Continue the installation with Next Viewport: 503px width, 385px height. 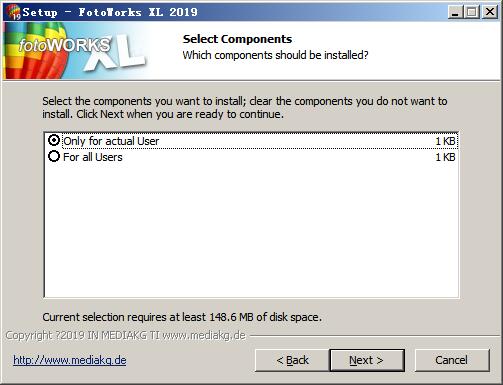pos(367,360)
